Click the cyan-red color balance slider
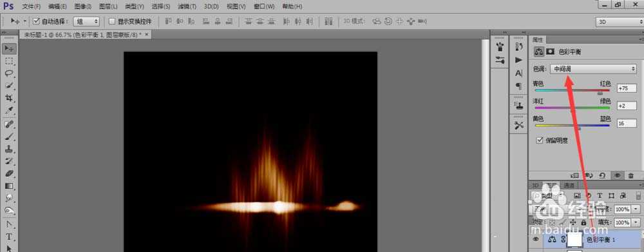 (x=572, y=90)
